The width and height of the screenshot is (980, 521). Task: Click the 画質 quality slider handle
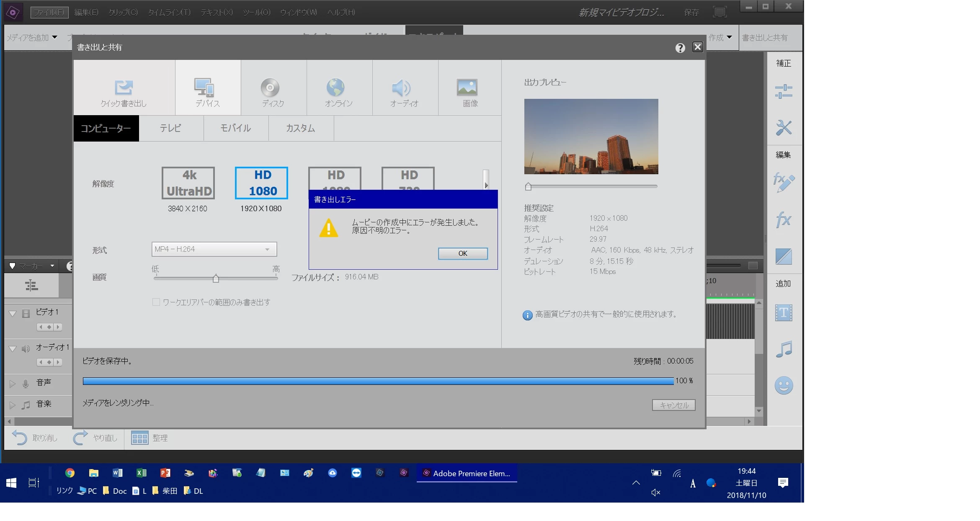216,279
